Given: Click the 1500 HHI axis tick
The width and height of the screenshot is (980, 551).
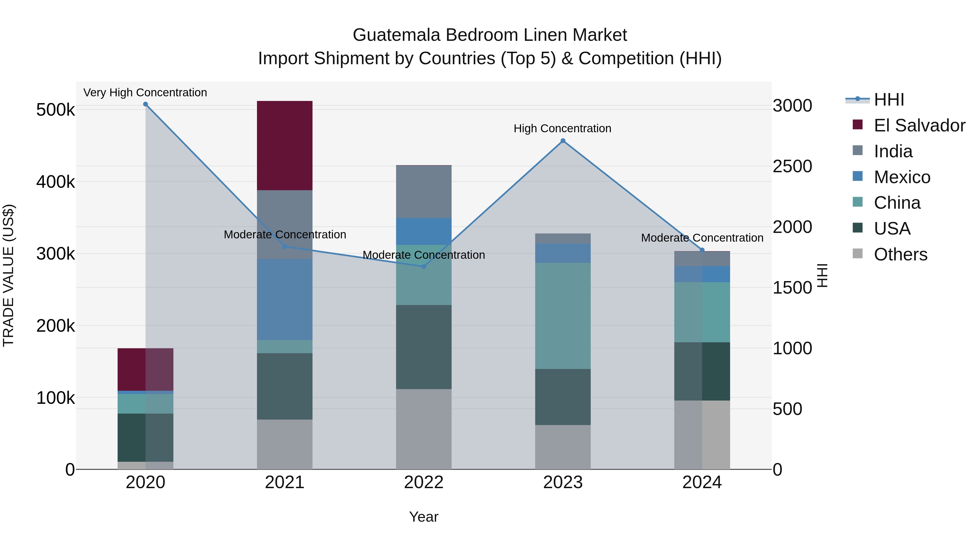Looking at the screenshot, I should (792, 288).
